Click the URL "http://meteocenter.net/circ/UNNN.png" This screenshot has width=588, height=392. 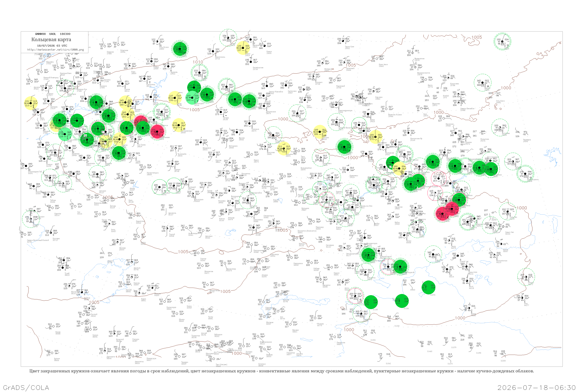pyautogui.click(x=55, y=50)
